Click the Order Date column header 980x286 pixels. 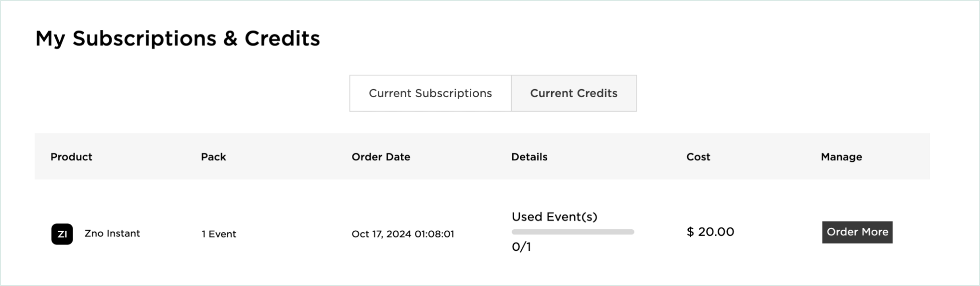point(381,157)
